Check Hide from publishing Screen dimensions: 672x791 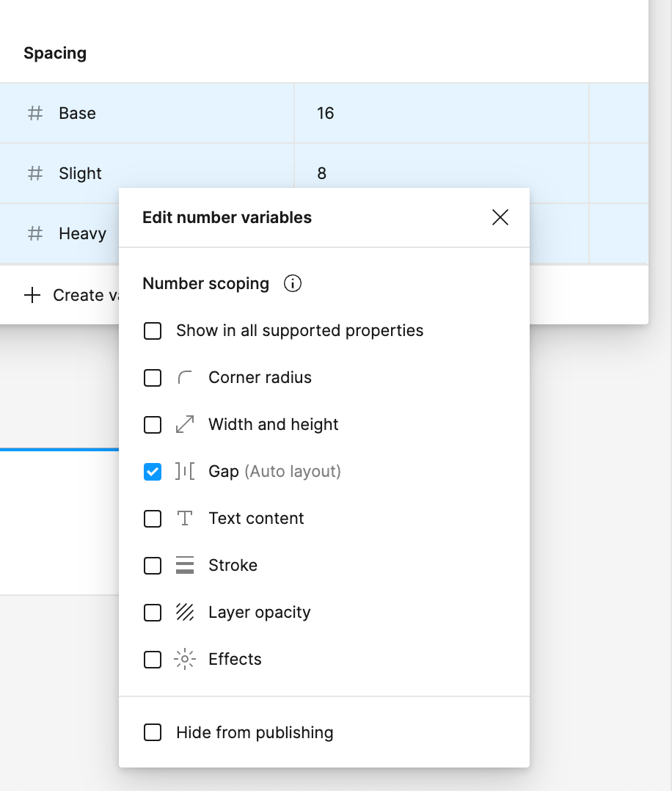coord(153,732)
